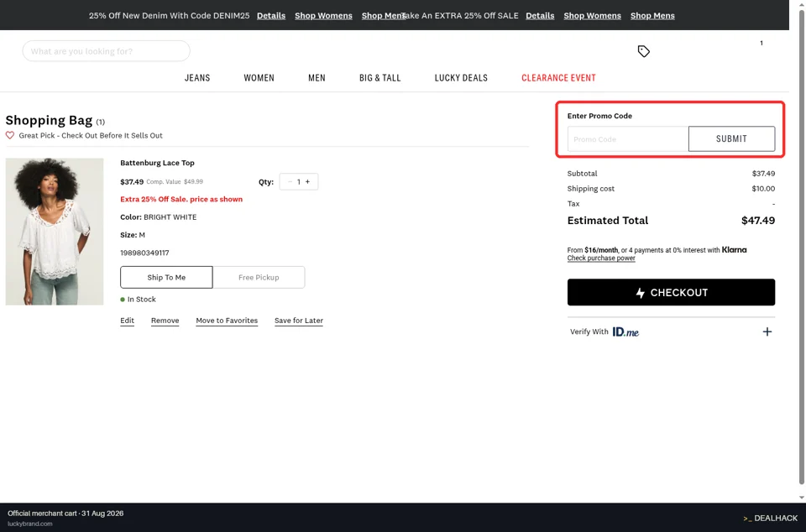Open the Battenburg Lace Top product image
Image resolution: width=806 pixels, height=532 pixels.
[55, 232]
